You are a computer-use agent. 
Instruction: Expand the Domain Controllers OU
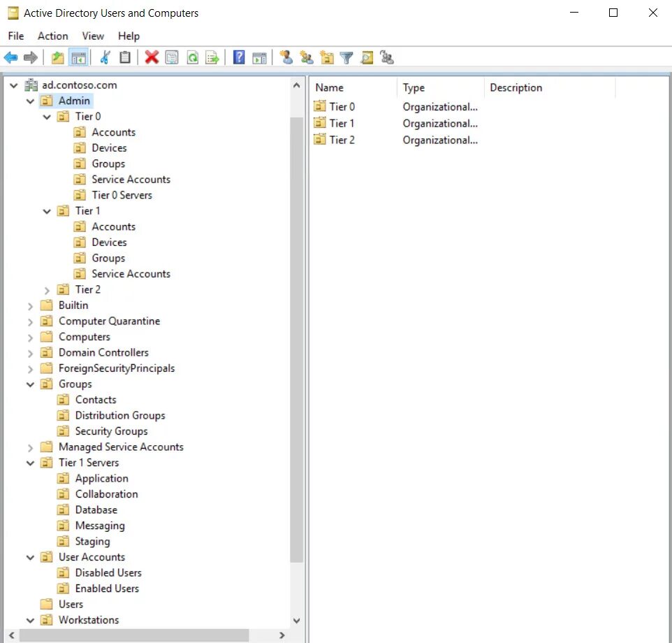pos(30,353)
